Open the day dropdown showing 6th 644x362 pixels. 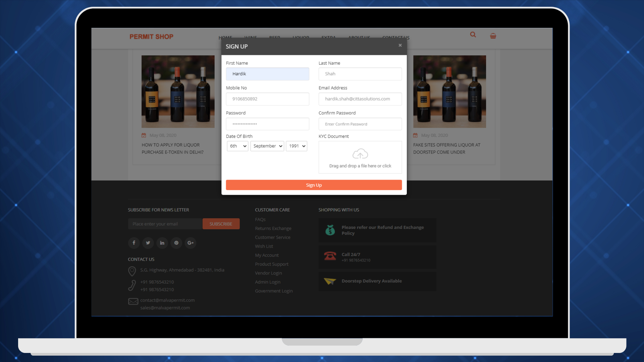pyautogui.click(x=238, y=146)
